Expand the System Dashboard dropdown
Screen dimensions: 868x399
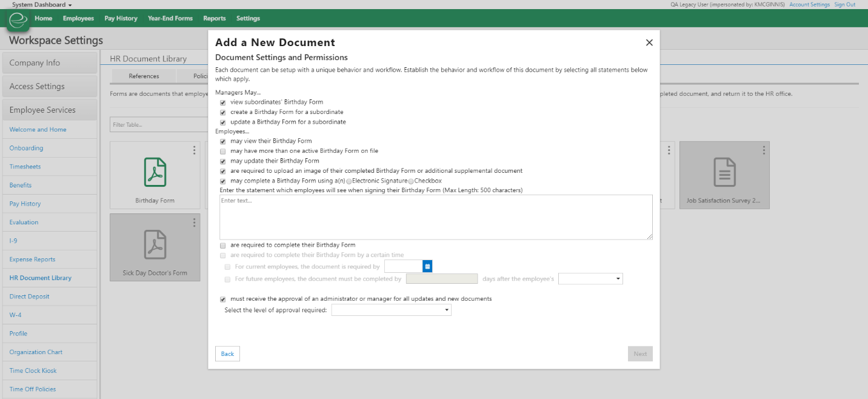42,4
